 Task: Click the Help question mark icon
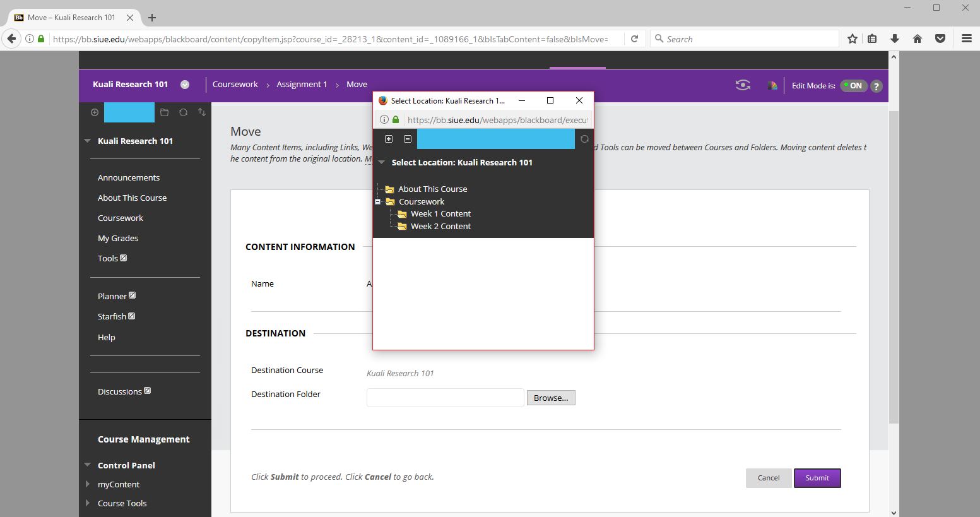pyautogui.click(x=877, y=86)
